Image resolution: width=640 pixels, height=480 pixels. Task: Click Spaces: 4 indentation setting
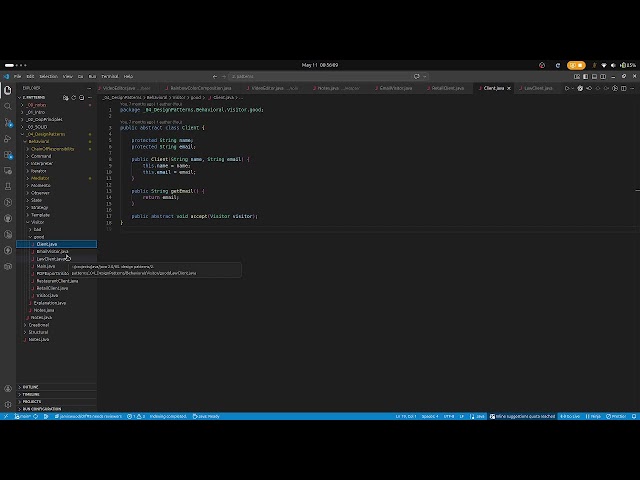coord(430,416)
